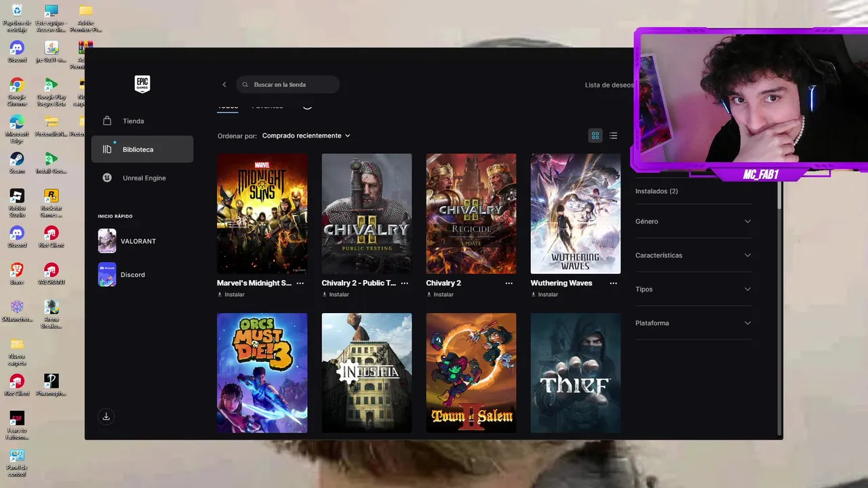
Task: Go back with the arrow beside search
Action: point(224,85)
